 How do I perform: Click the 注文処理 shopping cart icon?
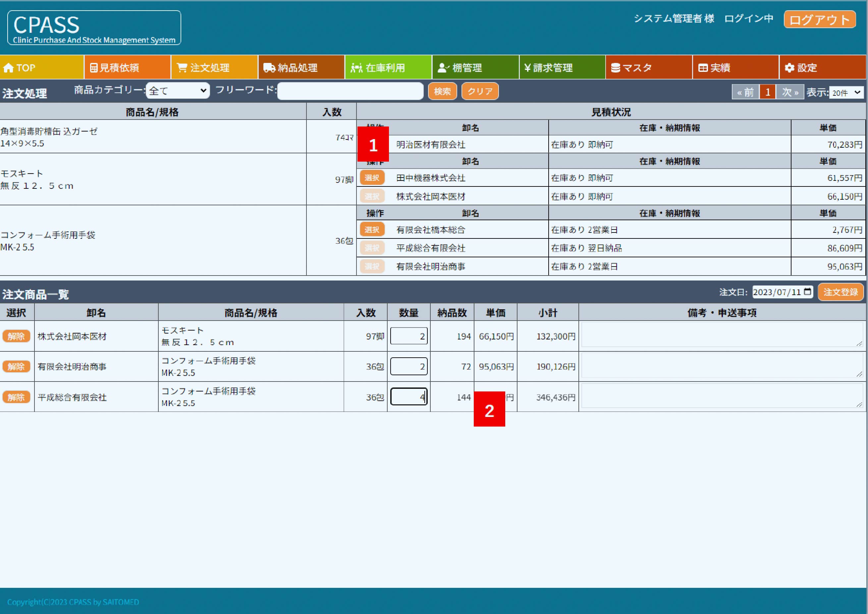pos(182,68)
